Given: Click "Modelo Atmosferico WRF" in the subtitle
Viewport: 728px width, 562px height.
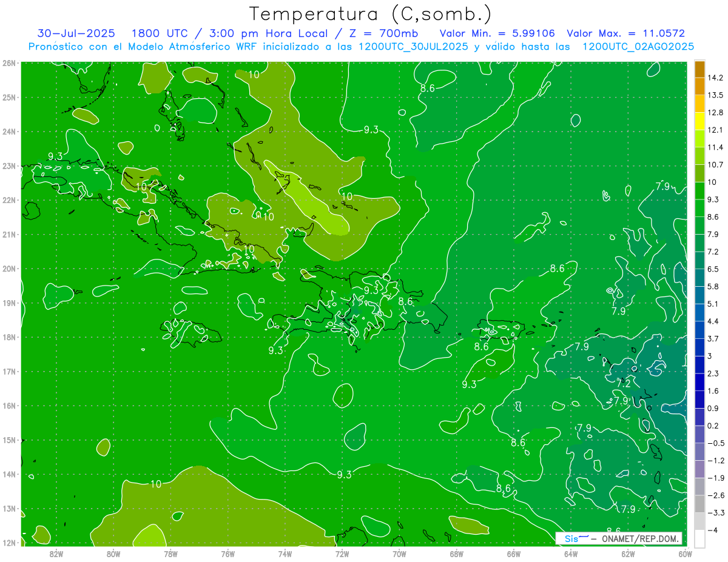Looking at the screenshot, I should [x=191, y=47].
